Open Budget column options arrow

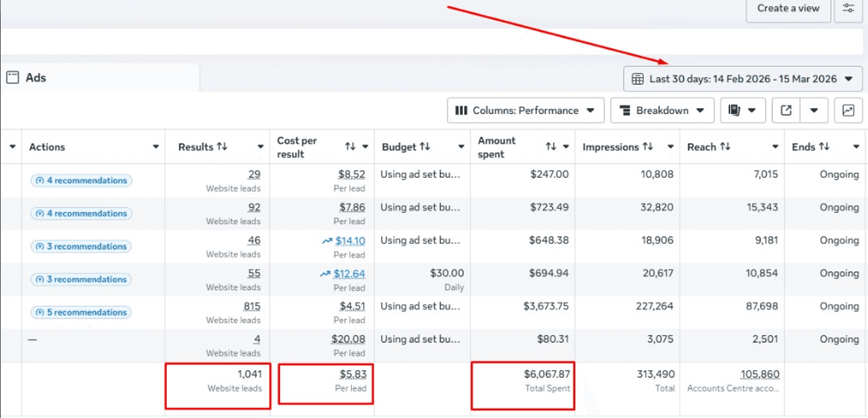click(461, 147)
